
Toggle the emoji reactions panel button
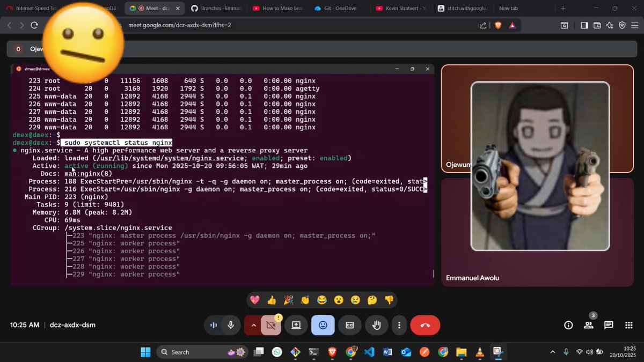[323, 325]
